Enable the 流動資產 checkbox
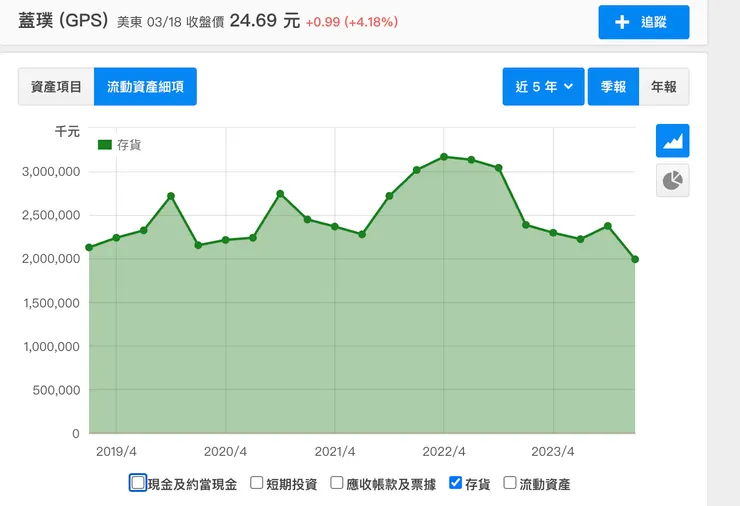 point(510,483)
